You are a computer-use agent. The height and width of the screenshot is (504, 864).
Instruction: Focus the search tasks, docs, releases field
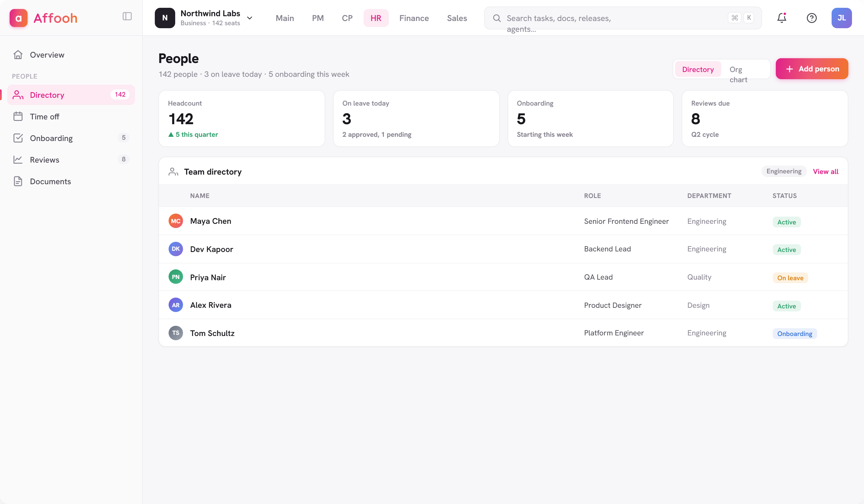coord(622,18)
